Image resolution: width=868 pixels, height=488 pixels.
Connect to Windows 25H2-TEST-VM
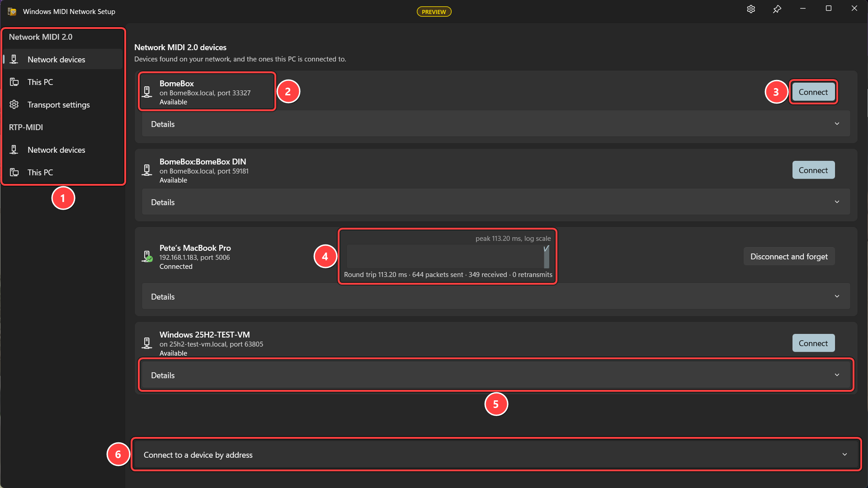[x=813, y=343]
